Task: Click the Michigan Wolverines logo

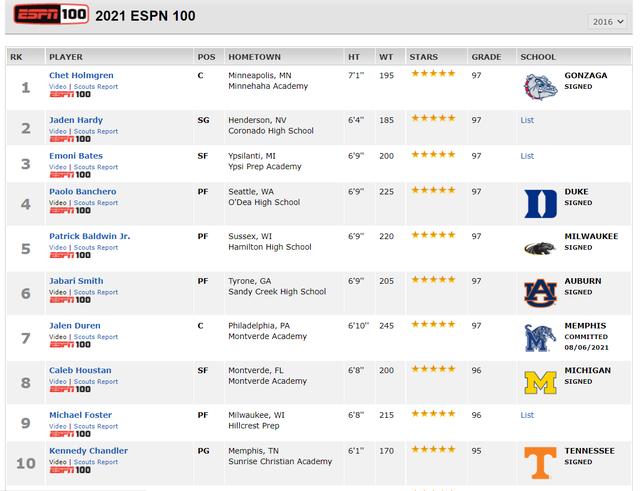Action: tap(540, 382)
